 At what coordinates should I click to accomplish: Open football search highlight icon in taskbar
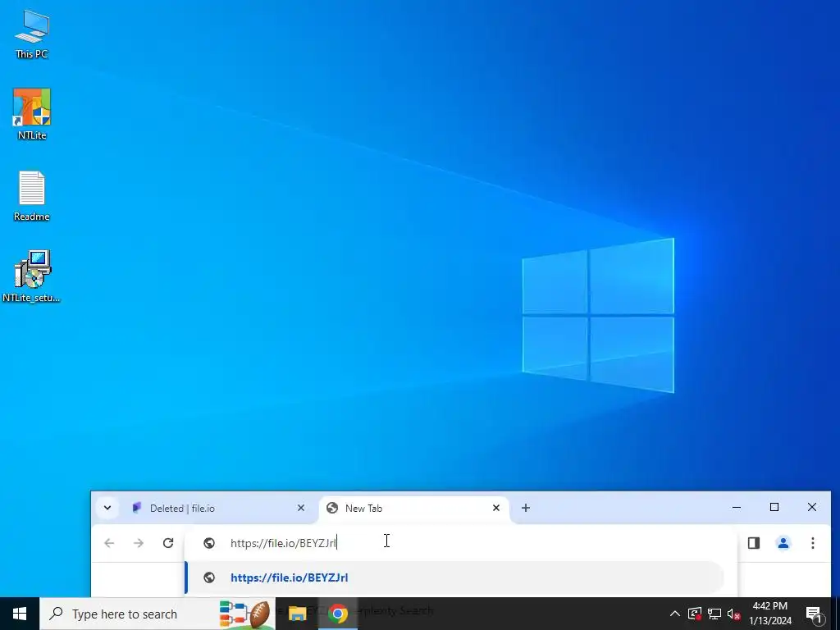pos(245,614)
